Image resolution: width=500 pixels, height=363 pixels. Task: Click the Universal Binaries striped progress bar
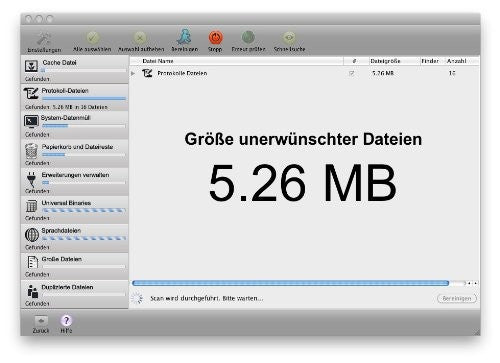[84, 210]
